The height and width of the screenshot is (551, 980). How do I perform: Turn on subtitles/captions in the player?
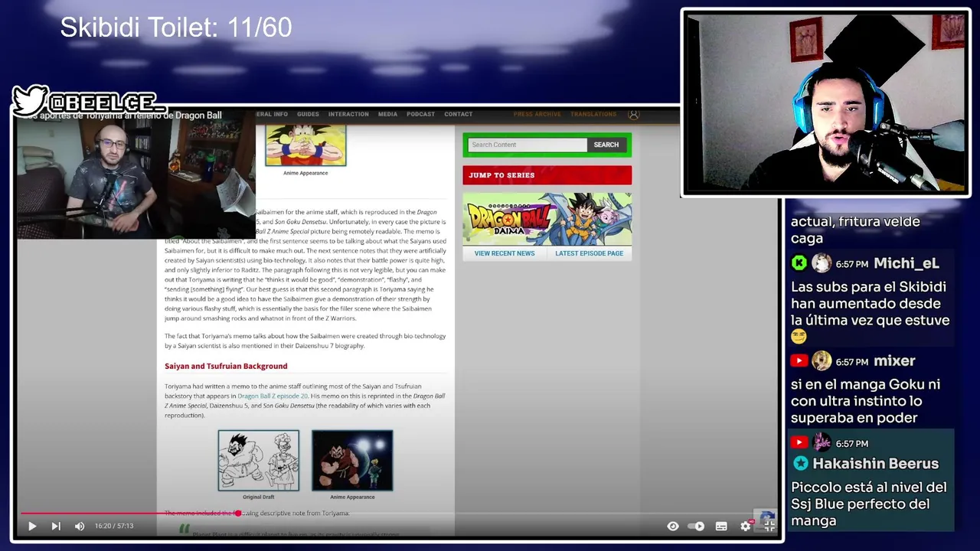tap(721, 526)
